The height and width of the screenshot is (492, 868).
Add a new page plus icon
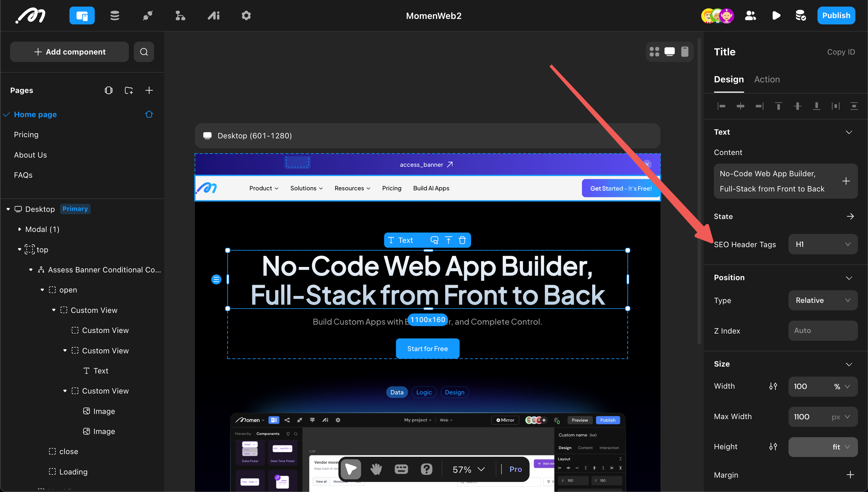149,90
